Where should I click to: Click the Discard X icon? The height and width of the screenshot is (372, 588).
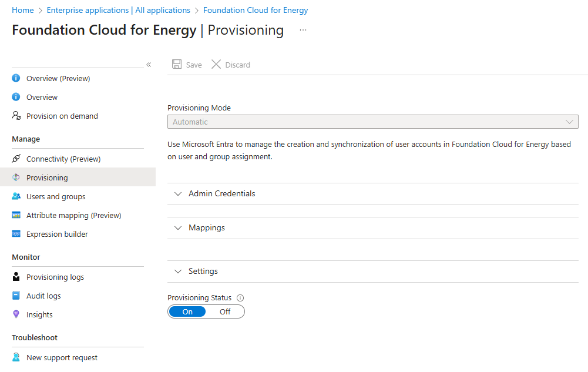point(216,64)
